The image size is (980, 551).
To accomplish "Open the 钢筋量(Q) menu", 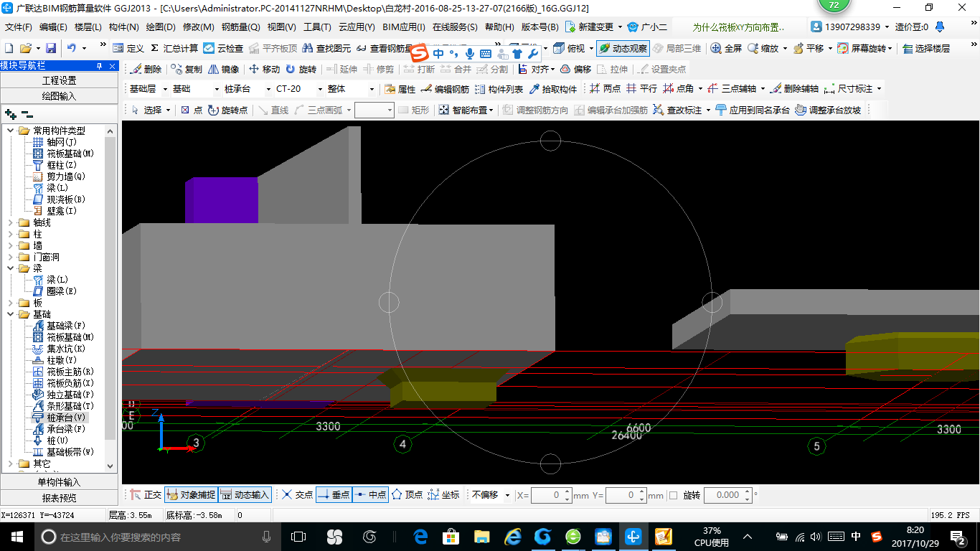I will 240,27.
